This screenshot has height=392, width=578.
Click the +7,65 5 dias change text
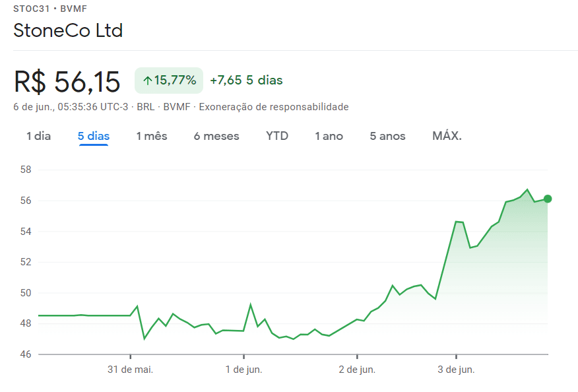point(246,80)
